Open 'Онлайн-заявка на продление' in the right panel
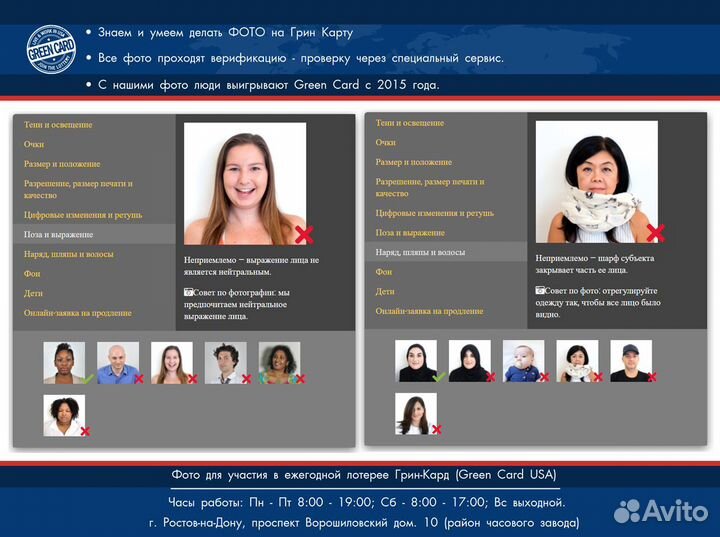Image resolution: width=720 pixels, height=537 pixels. pyautogui.click(x=429, y=311)
